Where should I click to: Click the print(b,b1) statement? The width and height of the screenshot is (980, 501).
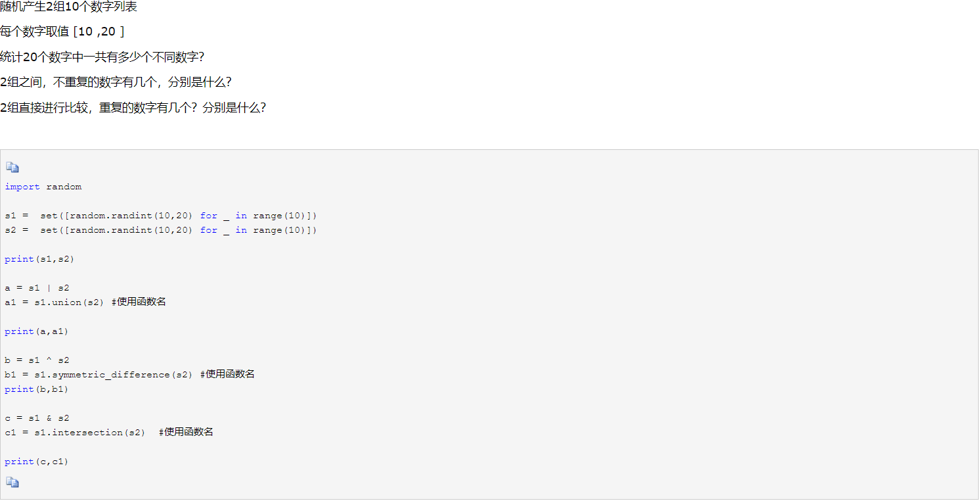click(37, 389)
